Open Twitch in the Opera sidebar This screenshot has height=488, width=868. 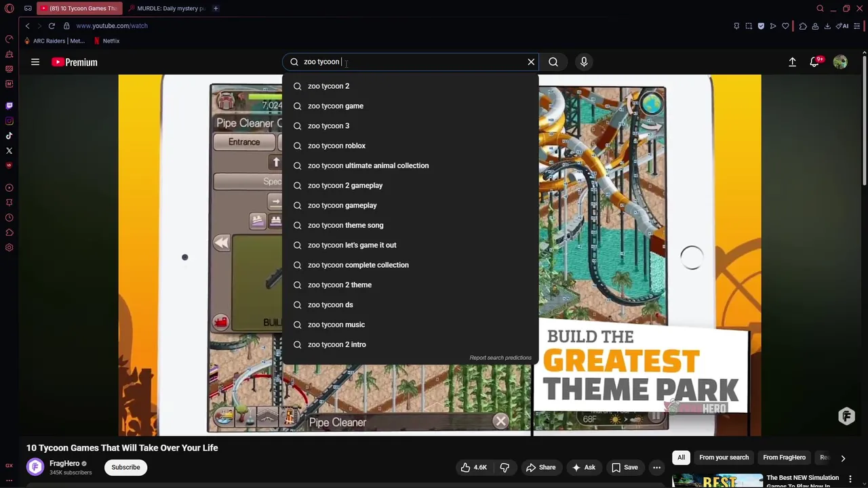(x=9, y=106)
